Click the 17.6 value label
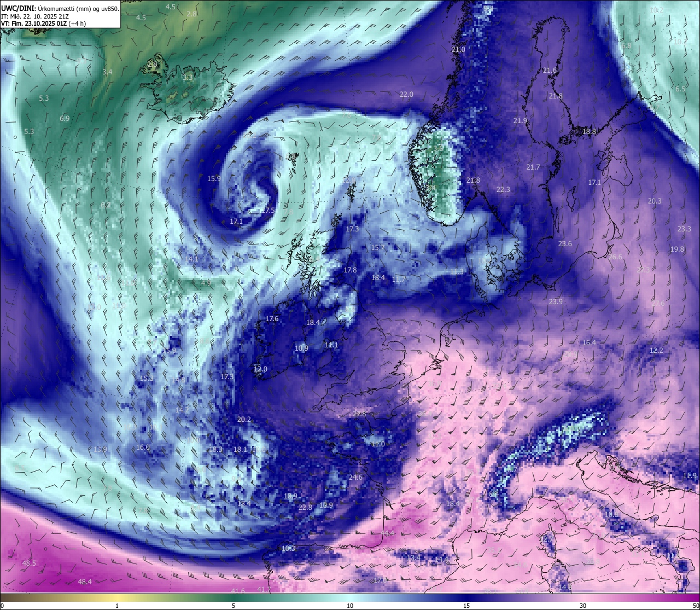 [x=272, y=318]
